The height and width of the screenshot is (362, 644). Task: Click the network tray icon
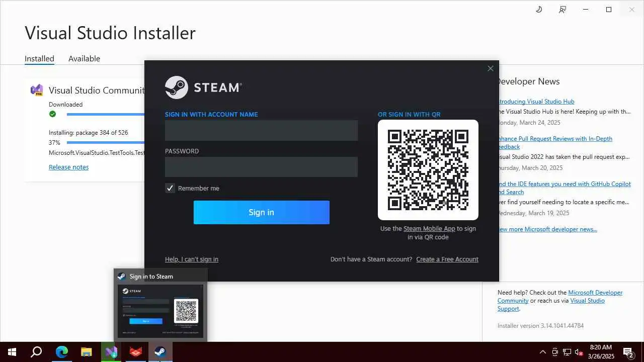567,352
